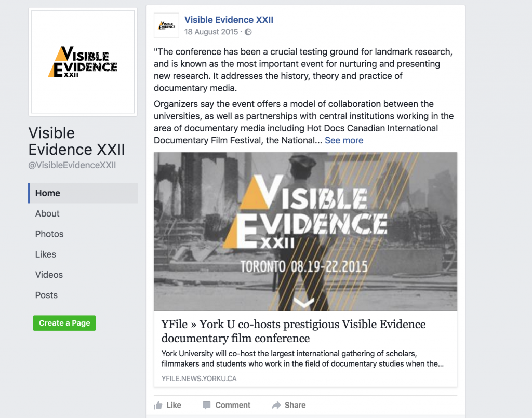The width and height of the screenshot is (532, 418).
Task: Open the Videos section
Action: (49, 275)
